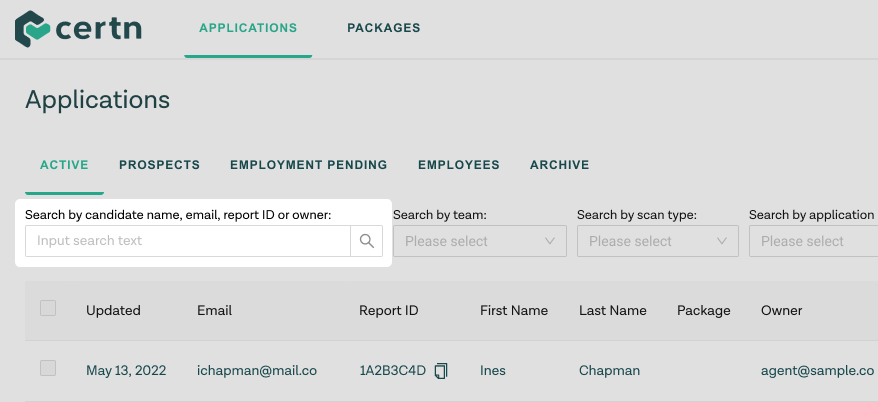Expand the Search by scan type dropdown

click(657, 241)
